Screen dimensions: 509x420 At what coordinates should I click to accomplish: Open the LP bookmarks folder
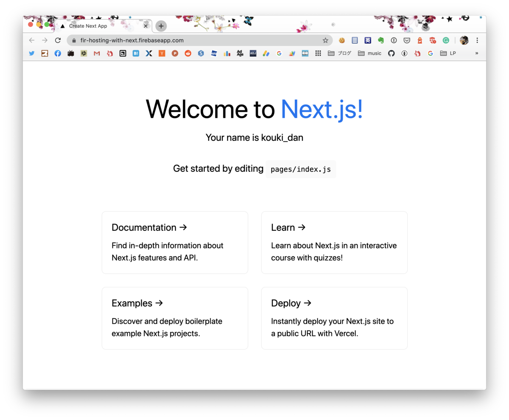448,53
